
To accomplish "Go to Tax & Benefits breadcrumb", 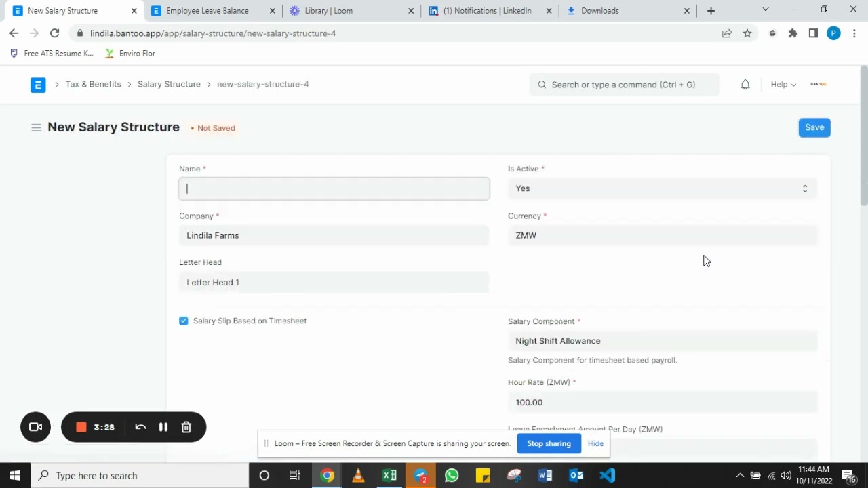I will pyautogui.click(x=94, y=85).
